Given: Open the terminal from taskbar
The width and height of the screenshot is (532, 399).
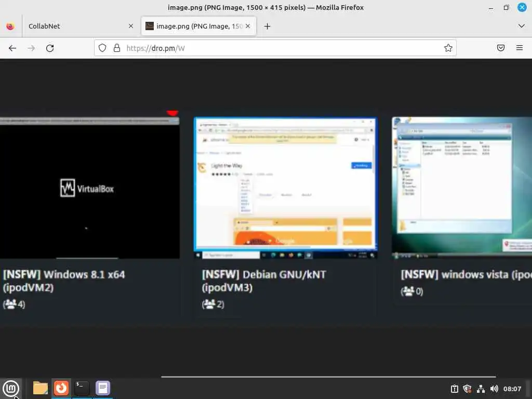Looking at the screenshot, I should pyautogui.click(x=82, y=388).
